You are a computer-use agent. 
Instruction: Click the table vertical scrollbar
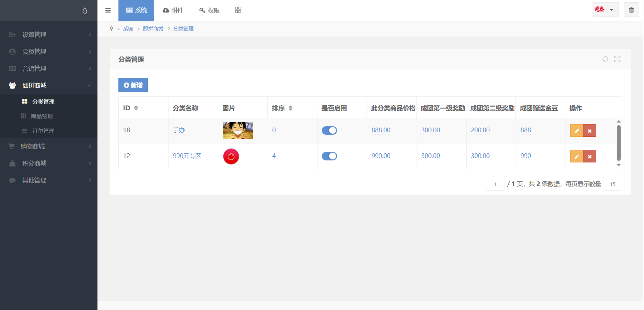619,143
